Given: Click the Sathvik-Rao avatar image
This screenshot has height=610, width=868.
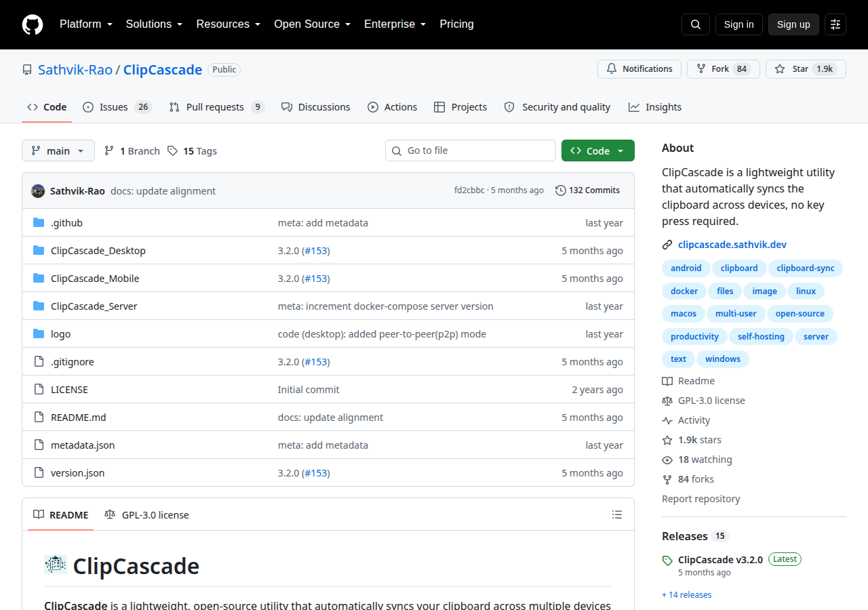Looking at the screenshot, I should (38, 191).
